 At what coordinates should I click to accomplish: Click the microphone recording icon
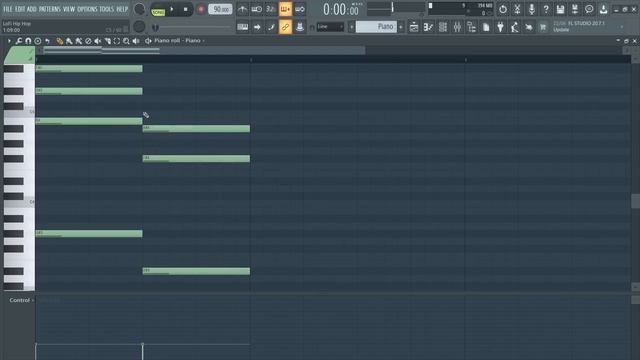coord(531,9)
